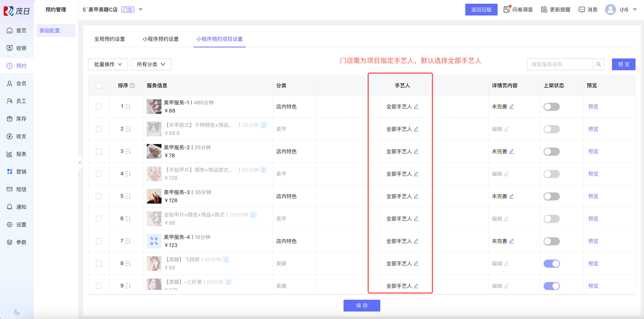Click the 问卷调查 survey icon
This screenshot has width=644, height=319.
(x=507, y=10)
